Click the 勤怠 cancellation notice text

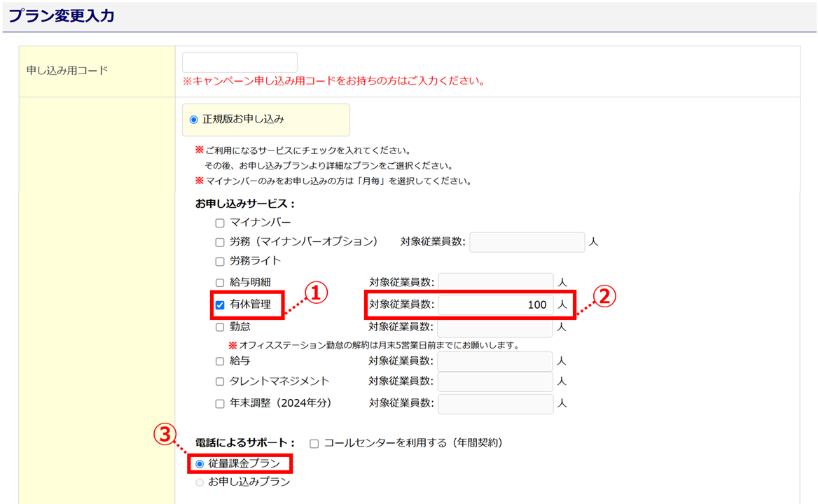coord(374,345)
